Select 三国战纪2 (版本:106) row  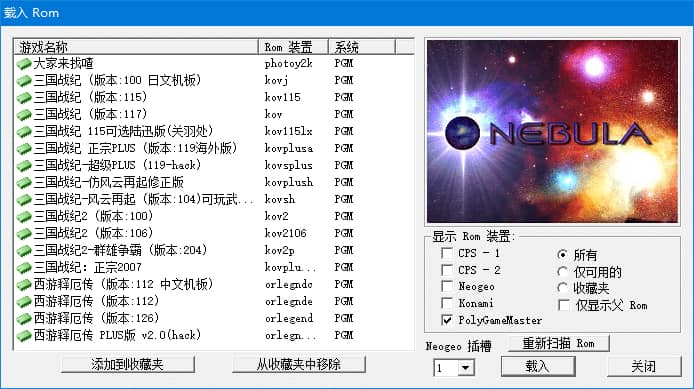[x=93, y=233]
